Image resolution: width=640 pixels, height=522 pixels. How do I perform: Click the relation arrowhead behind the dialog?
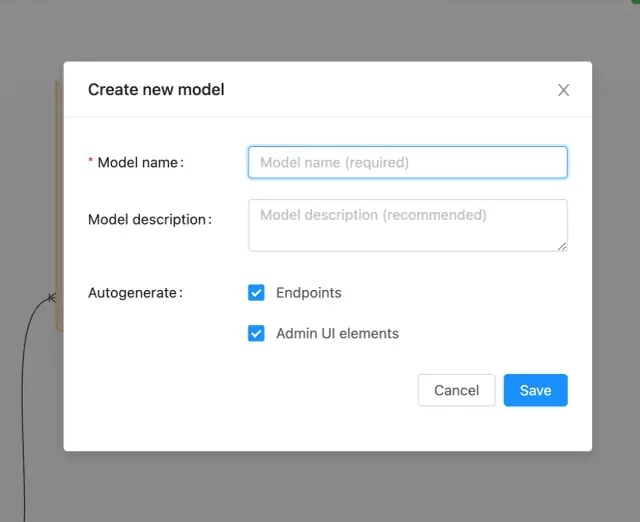coord(51,297)
